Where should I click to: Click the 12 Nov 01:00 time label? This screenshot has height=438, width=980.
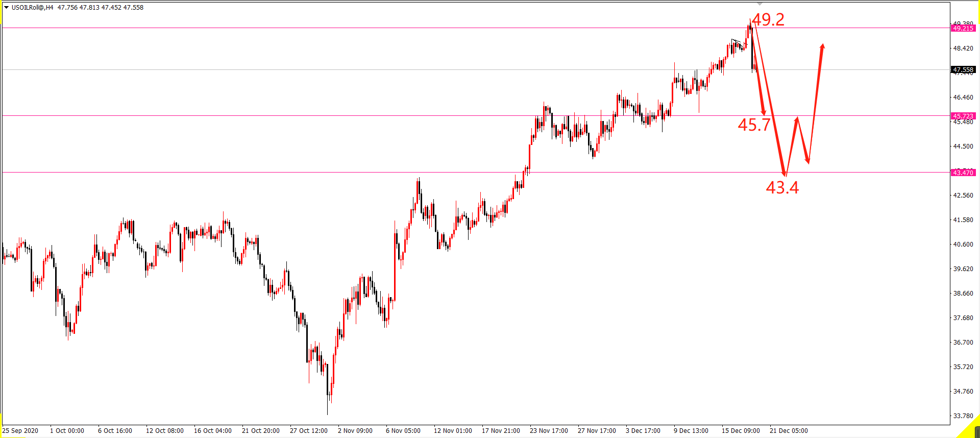click(453, 431)
